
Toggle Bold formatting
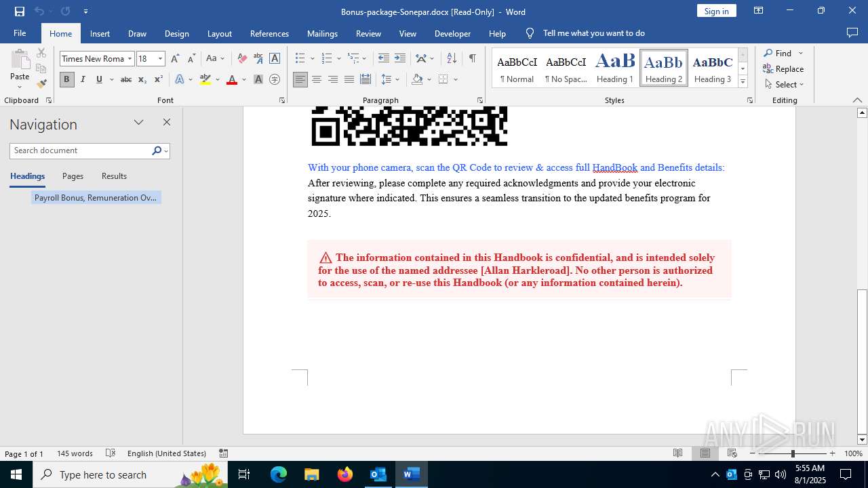point(66,79)
